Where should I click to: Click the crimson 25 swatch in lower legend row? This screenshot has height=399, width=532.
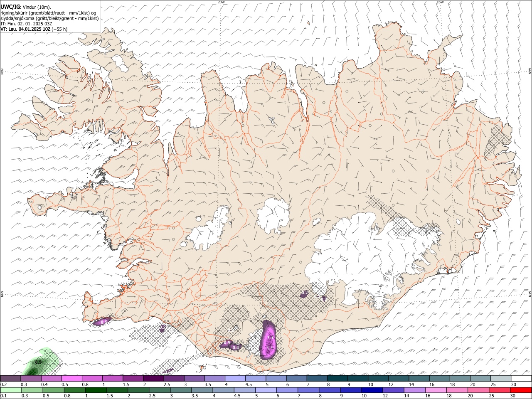click(x=500, y=390)
